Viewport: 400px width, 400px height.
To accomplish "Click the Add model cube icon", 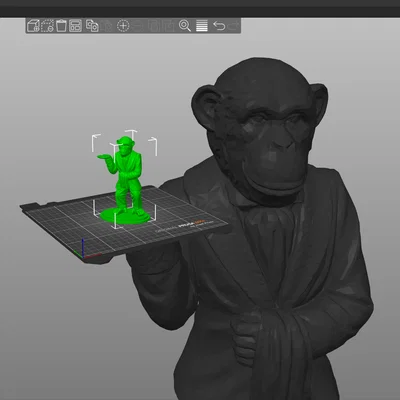I will tap(33, 26).
